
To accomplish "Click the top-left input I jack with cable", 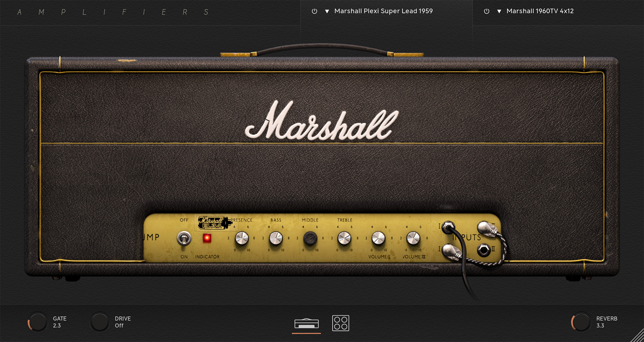I will click(448, 227).
